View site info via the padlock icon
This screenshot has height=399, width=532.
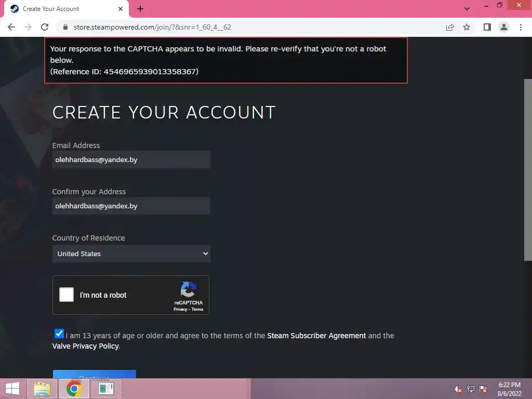(x=65, y=27)
